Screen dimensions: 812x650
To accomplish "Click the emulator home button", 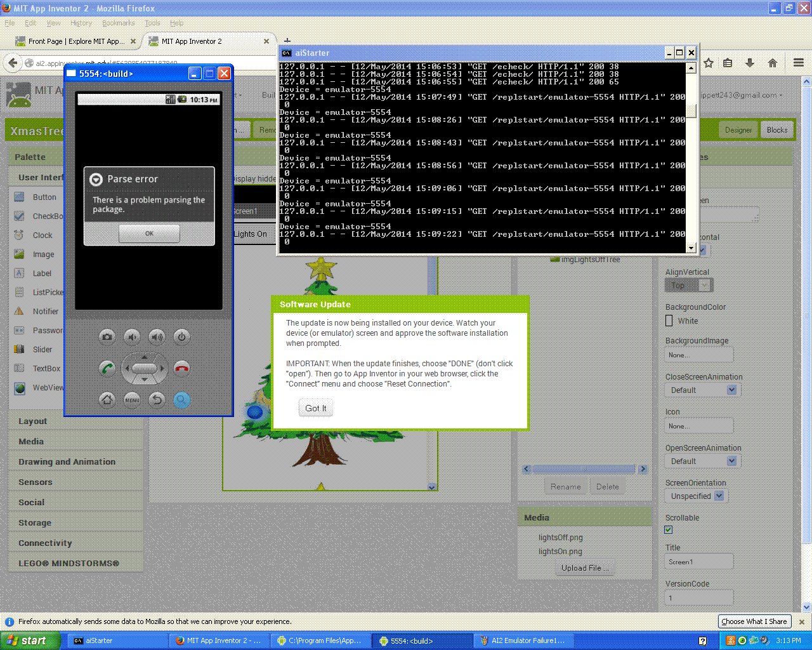I will coord(107,400).
